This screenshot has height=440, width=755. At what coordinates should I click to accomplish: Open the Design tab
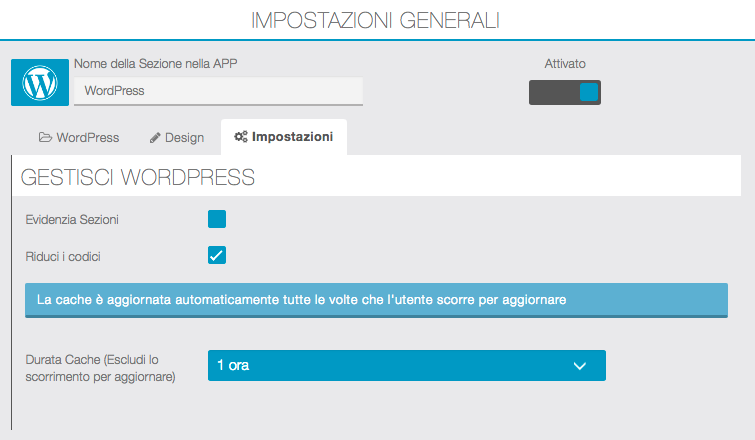[x=176, y=137]
